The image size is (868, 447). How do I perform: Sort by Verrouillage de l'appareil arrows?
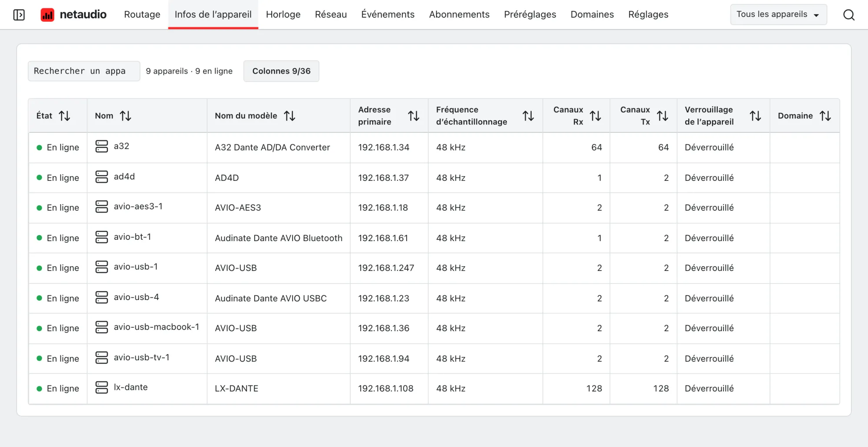click(x=755, y=116)
